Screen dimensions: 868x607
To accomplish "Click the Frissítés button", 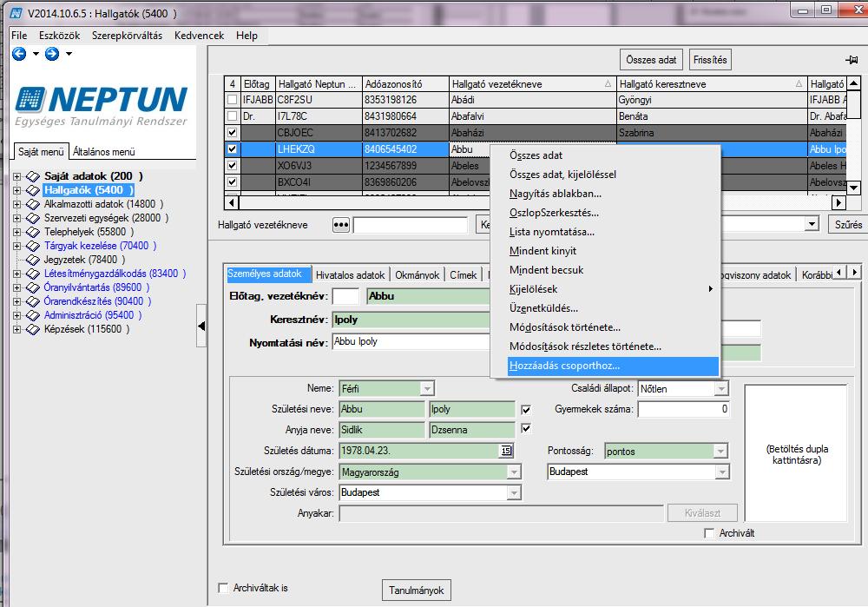I will pyautogui.click(x=710, y=60).
